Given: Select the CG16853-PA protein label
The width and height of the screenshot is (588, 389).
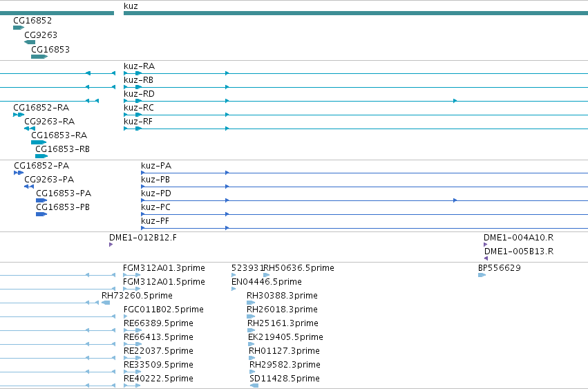Looking at the screenshot, I should click(x=64, y=193).
